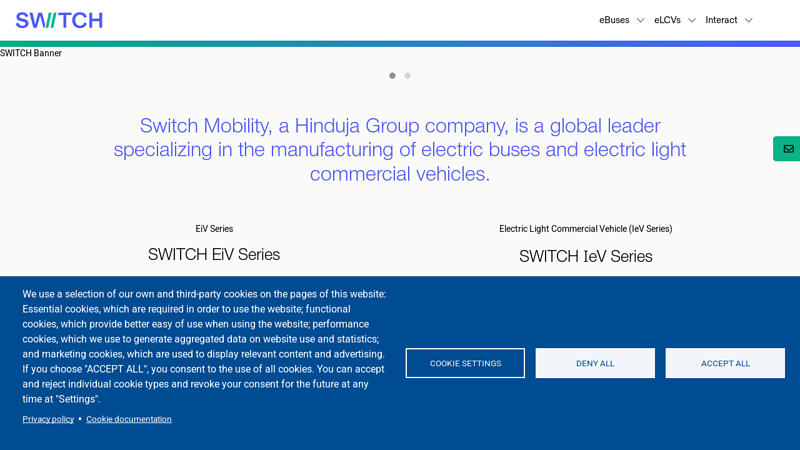Screen dimensions: 800x450
Task: Click the SWITCH IeV Series heading
Action: point(585,257)
